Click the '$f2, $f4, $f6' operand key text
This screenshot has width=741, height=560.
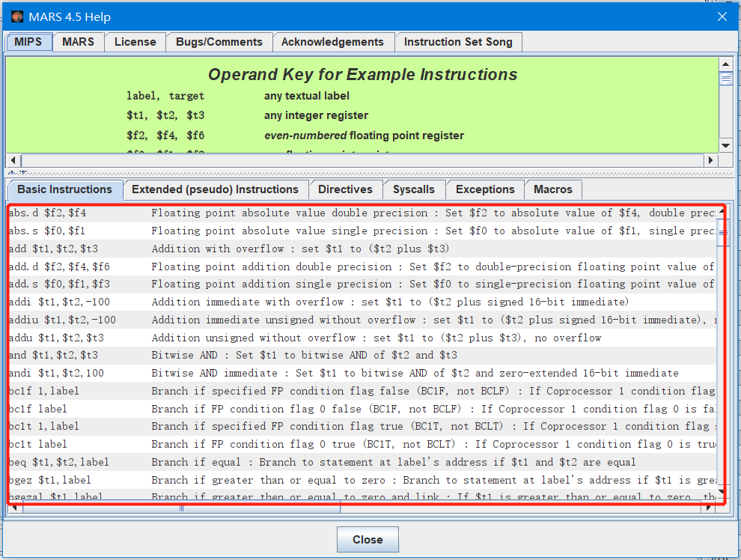[x=165, y=136]
